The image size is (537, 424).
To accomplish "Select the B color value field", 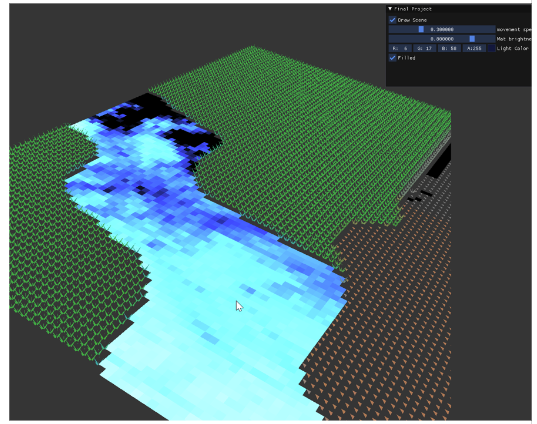I will (449, 48).
